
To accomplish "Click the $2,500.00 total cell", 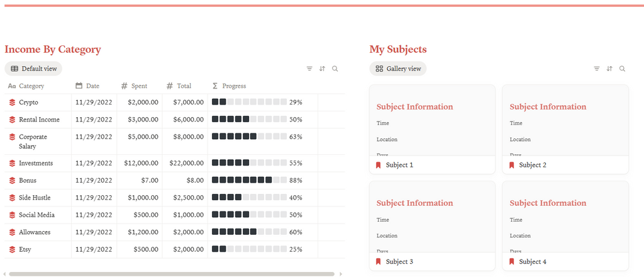I will coord(185,198).
